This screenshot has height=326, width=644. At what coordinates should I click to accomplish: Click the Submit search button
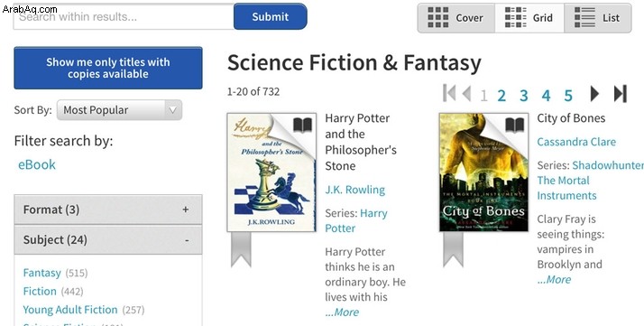[x=271, y=16]
